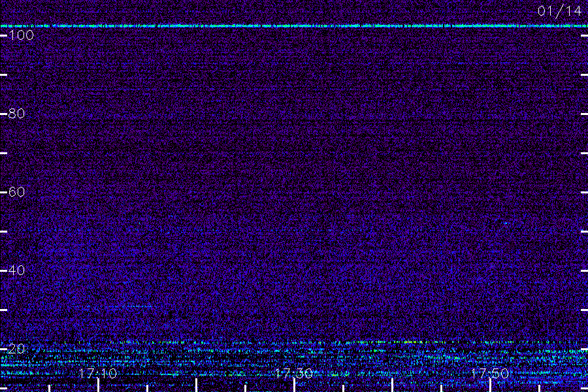Click the 80 frequency axis label
This screenshot has width=588, height=392.
(x=16, y=113)
